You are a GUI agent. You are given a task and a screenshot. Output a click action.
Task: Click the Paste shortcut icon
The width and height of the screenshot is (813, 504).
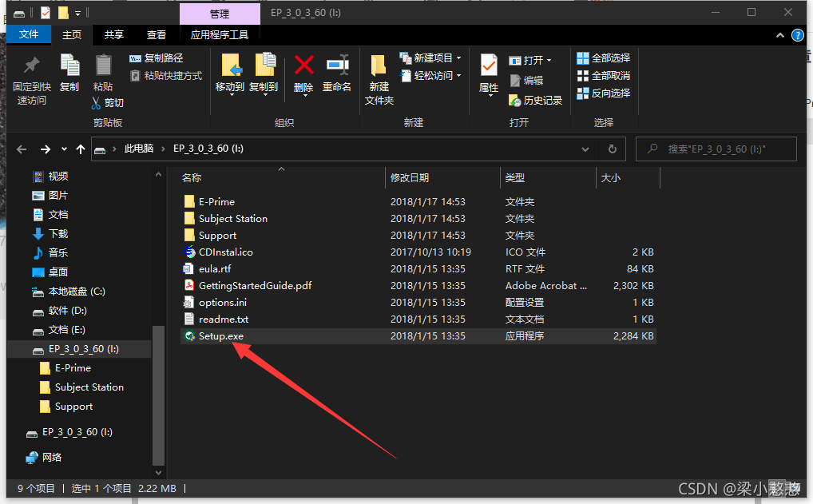click(135, 76)
